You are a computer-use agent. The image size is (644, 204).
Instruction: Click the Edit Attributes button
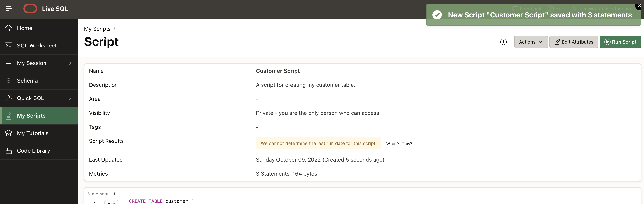(x=573, y=42)
